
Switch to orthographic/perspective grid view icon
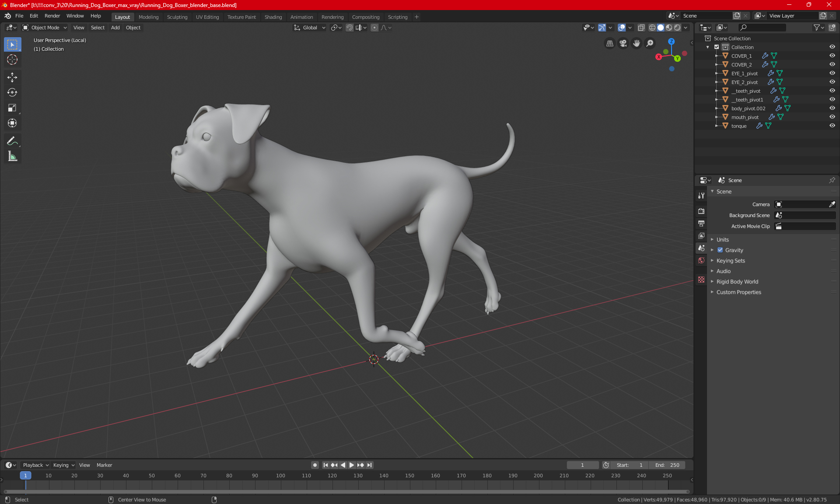[x=609, y=43]
